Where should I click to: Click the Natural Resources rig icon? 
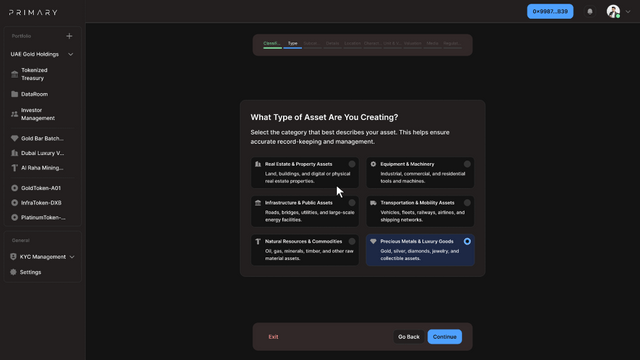[x=258, y=242]
